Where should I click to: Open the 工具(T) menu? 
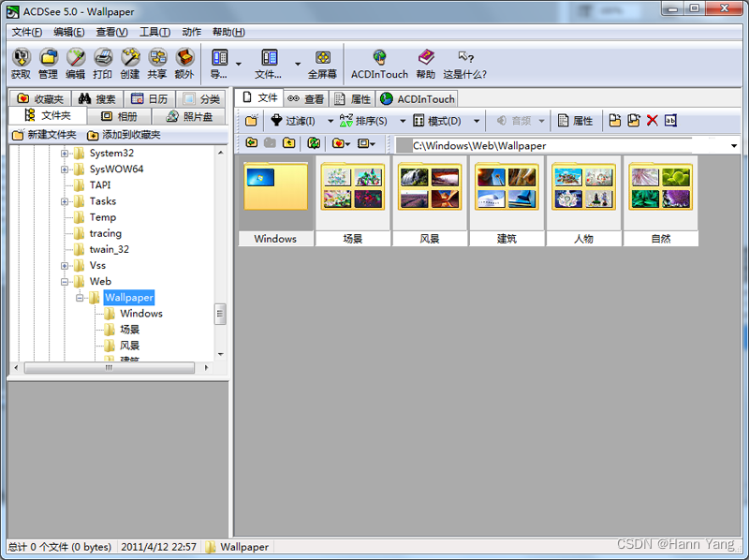[154, 32]
